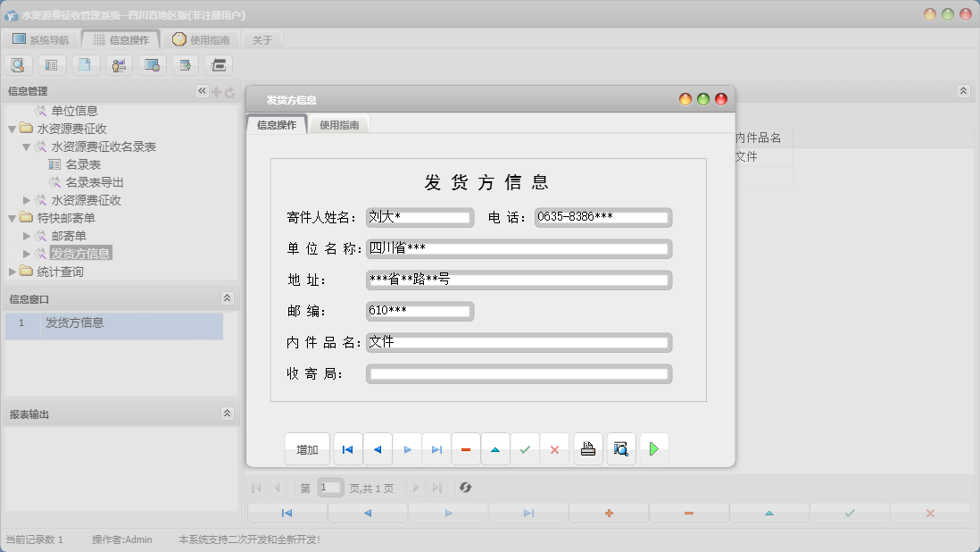Open the 系统导航 tab
This screenshot has width=980, height=552.
[39, 38]
